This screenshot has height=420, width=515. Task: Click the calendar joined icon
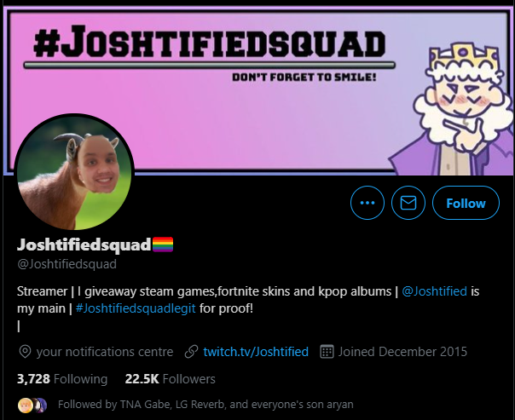(x=327, y=352)
